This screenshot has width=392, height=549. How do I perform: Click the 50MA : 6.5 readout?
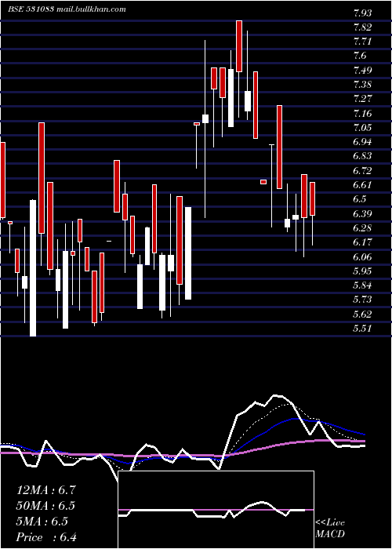45,506
